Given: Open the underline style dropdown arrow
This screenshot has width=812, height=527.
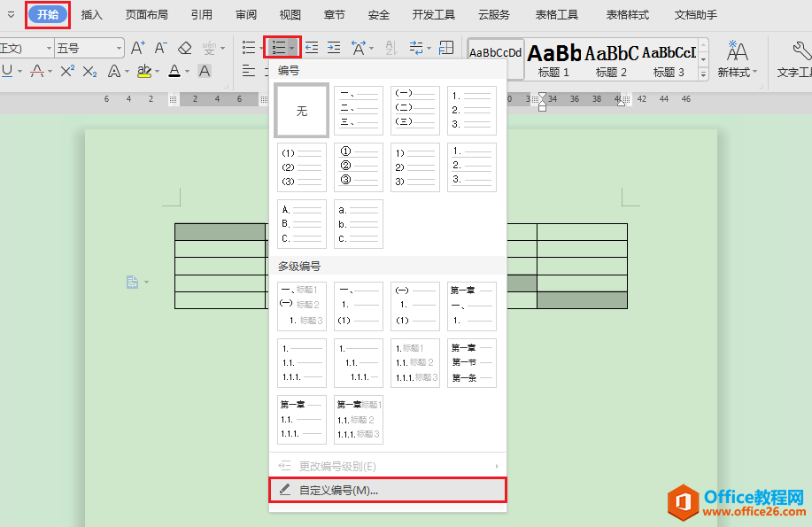Looking at the screenshot, I should click(19, 71).
